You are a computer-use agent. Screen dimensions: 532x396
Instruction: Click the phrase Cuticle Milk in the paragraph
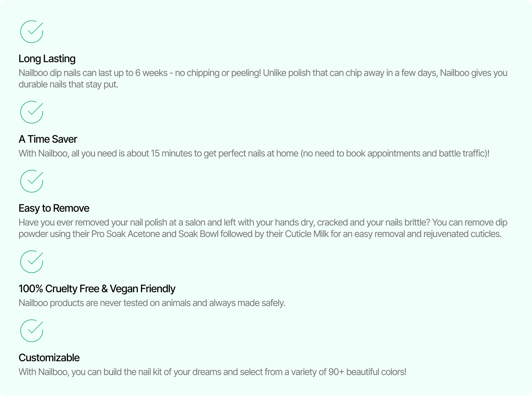(x=307, y=234)
